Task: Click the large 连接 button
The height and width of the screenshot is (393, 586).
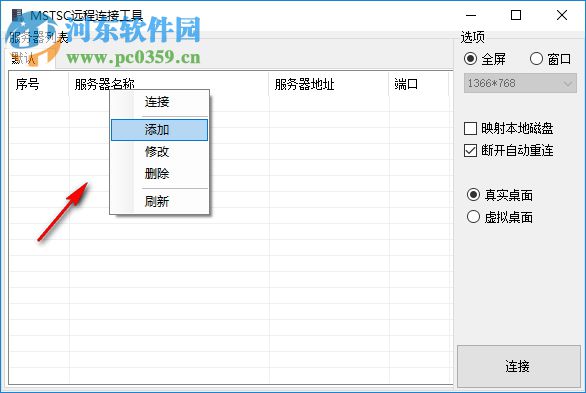Action: pos(519,366)
